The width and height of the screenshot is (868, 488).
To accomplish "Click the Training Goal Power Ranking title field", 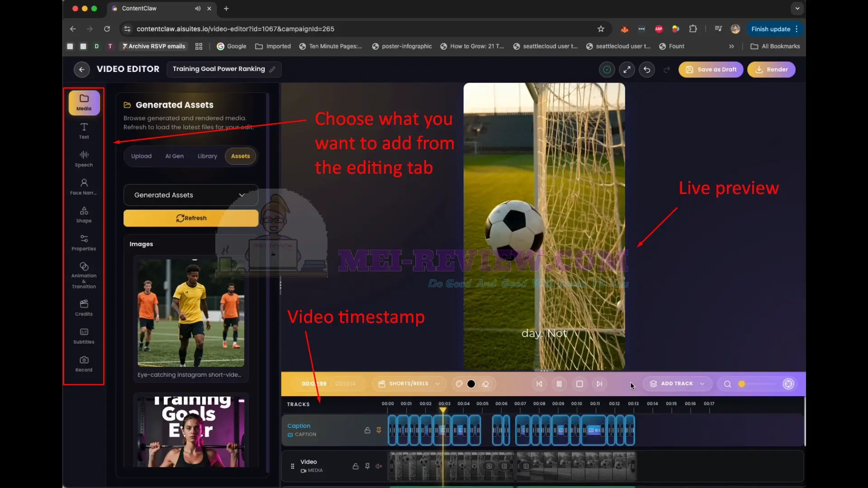I will pyautogui.click(x=223, y=69).
